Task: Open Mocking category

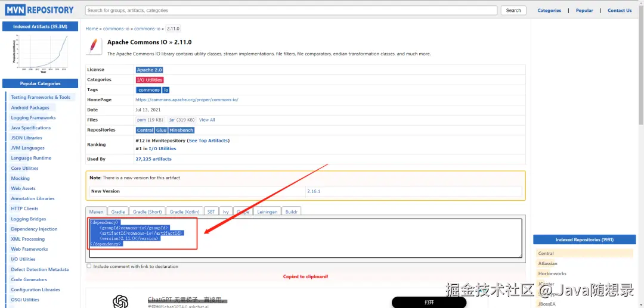Action: click(x=20, y=178)
